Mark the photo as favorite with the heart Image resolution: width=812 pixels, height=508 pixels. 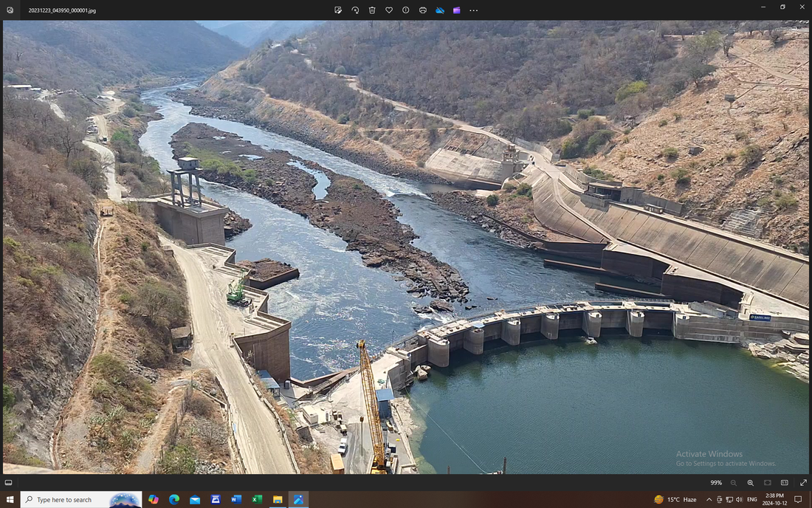click(389, 10)
